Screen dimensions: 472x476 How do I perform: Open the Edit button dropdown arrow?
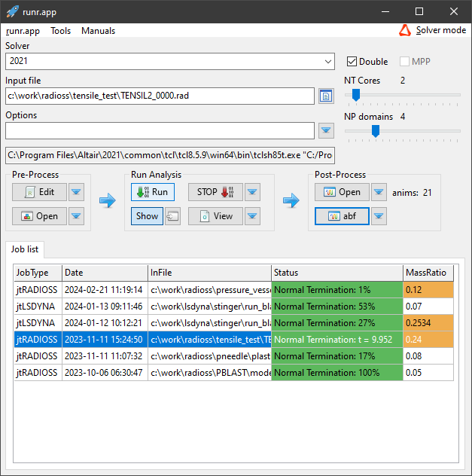click(x=76, y=192)
